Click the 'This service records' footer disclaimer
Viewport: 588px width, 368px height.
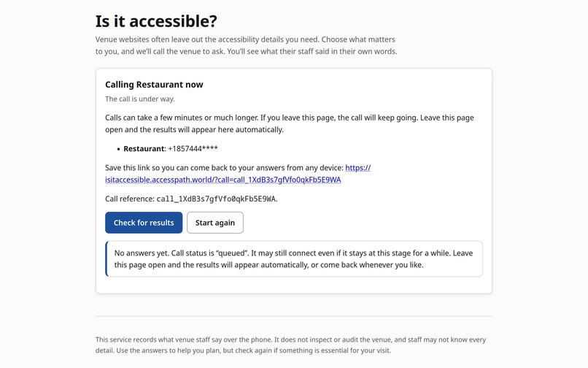[290, 345]
